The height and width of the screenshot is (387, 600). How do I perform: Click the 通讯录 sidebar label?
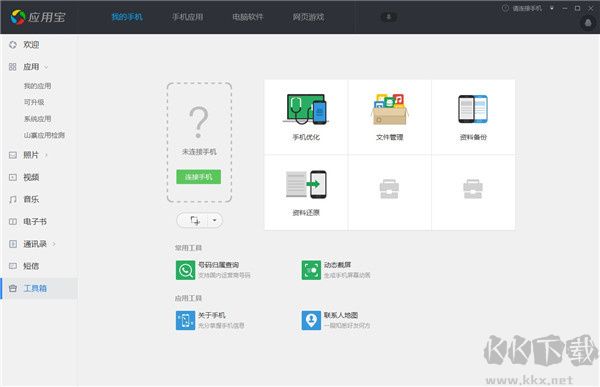[x=35, y=244]
